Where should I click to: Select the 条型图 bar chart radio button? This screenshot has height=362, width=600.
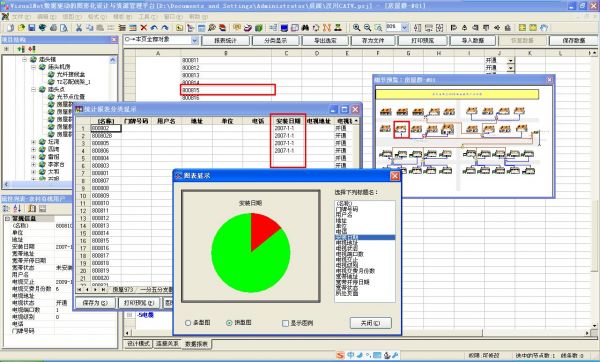(188, 323)
